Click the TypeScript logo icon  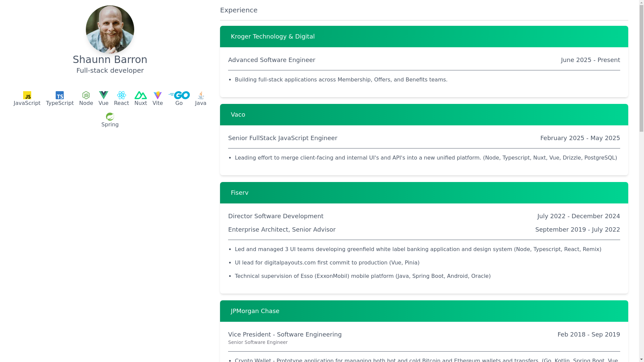[x=60, y=95]
